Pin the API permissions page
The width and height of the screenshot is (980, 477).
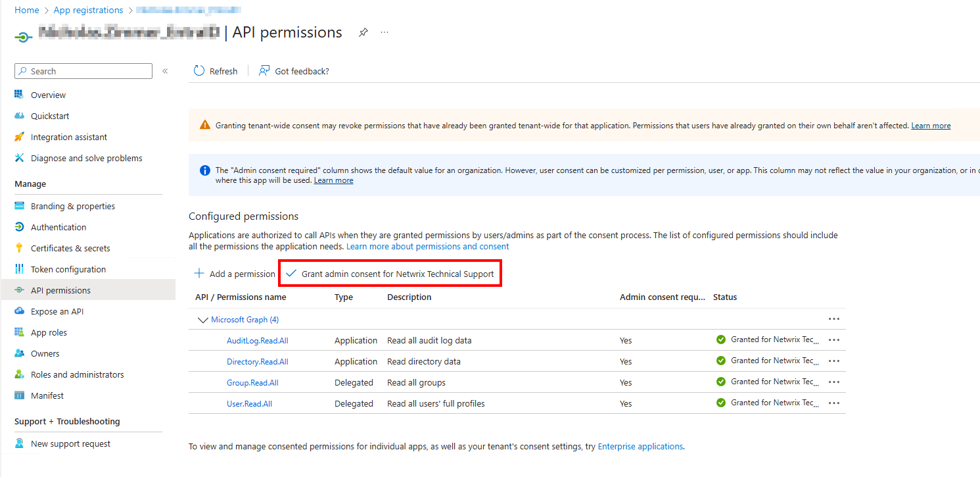click(x=363, y=32)
